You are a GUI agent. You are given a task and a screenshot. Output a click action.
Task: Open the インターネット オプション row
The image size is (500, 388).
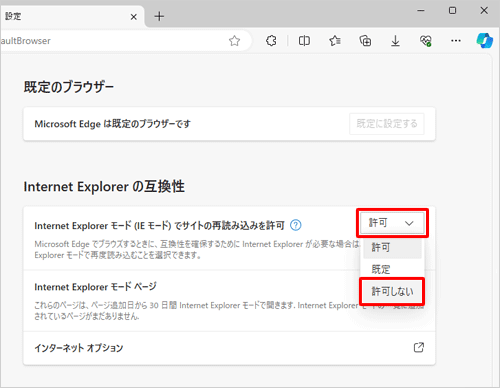[x=229, y=348]
